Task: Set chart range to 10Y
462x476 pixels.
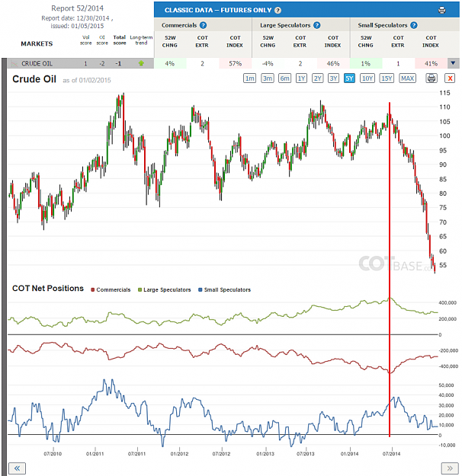Action: pyautogui.click(x=367, y=78)
